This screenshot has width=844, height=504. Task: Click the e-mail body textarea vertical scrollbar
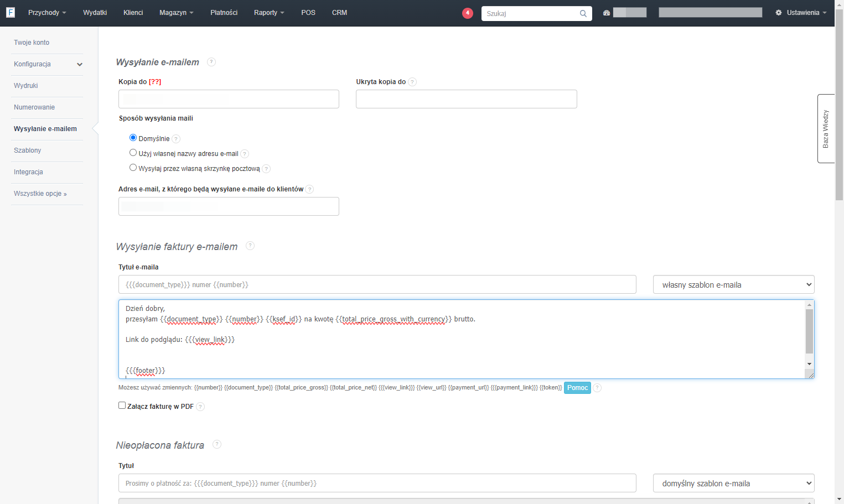[809, 331]
